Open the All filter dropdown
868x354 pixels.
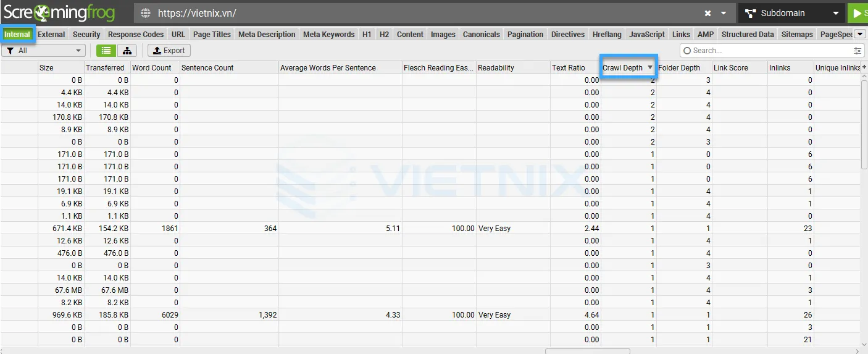coord(43,51)
